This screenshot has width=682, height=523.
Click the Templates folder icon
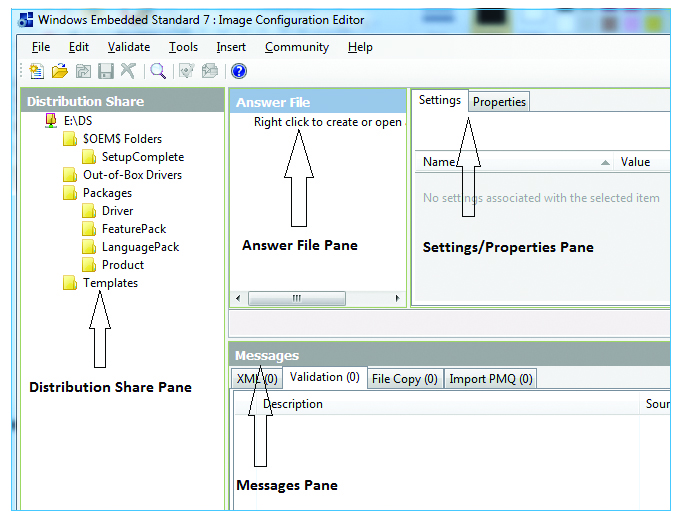70,283
